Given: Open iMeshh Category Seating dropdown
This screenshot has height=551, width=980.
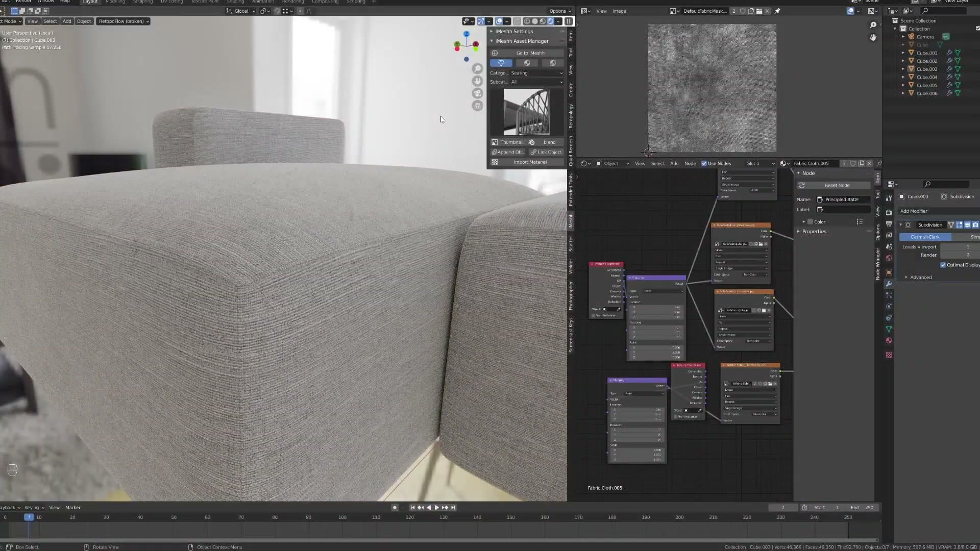Looking at the screenshot, I should click(x=537, y=73).
